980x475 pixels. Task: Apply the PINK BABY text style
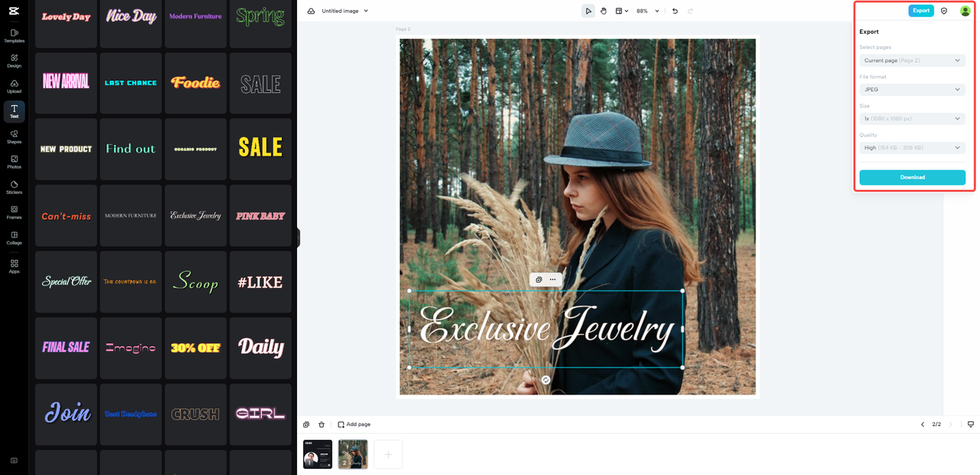point(260,215)
